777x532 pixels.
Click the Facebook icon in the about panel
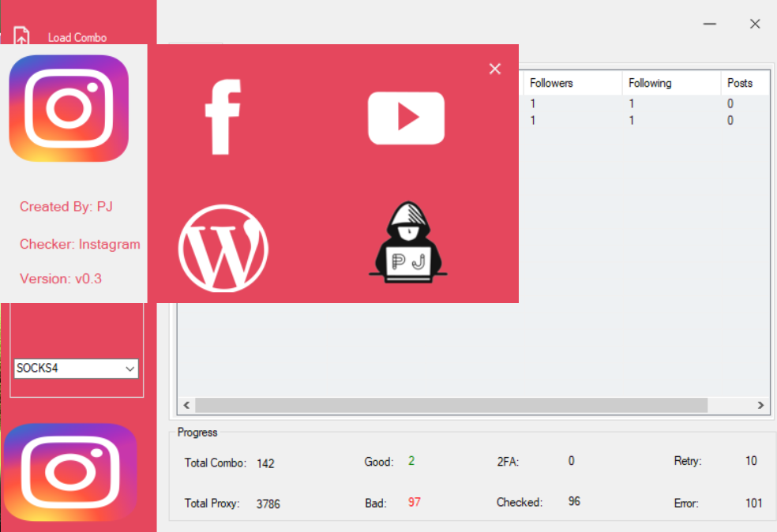coord(223,117)
